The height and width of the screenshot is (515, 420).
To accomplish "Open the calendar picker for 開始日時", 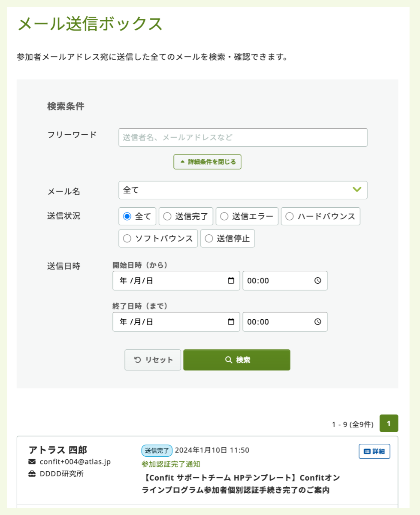I will [x=232, y=281].
